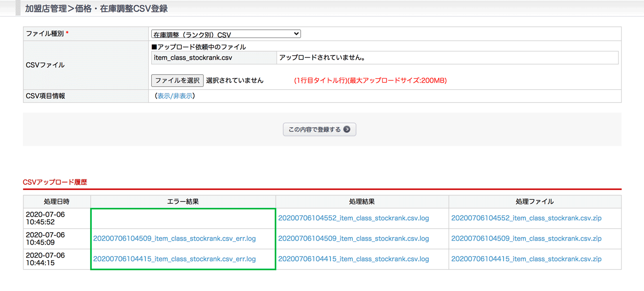Click the arrow icon on the register button
Image resolution: width=644 pixels, height=291 pixels.
pos(347,130)
